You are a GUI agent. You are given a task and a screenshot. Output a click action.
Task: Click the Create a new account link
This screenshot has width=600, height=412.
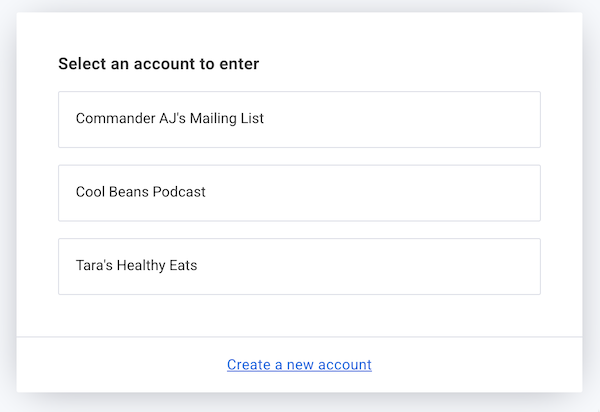[299, 365]
